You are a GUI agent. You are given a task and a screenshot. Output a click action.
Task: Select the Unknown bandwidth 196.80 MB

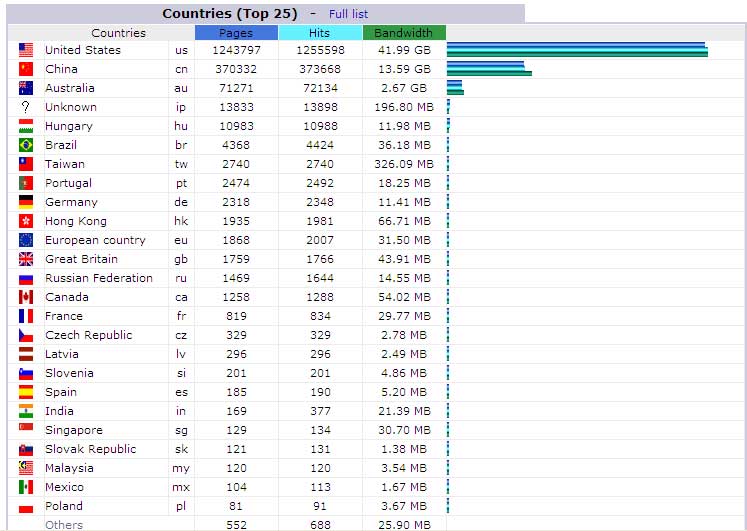(x=404, y=107)
